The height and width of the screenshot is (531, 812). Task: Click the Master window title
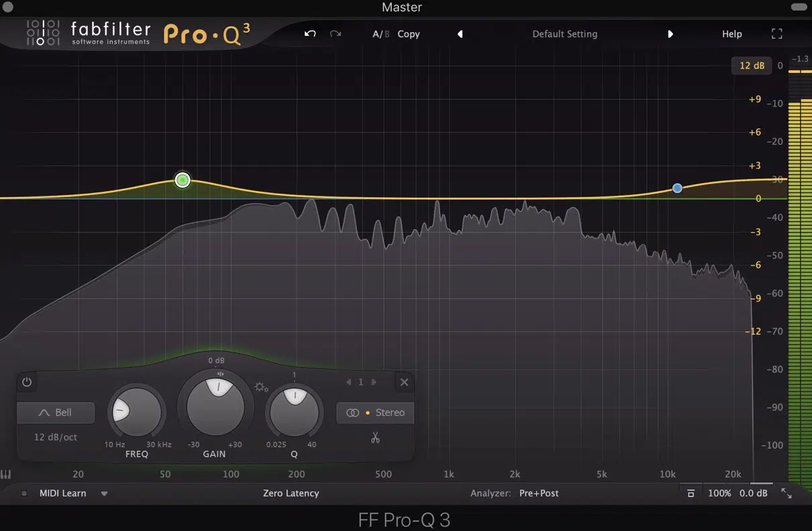402,7
